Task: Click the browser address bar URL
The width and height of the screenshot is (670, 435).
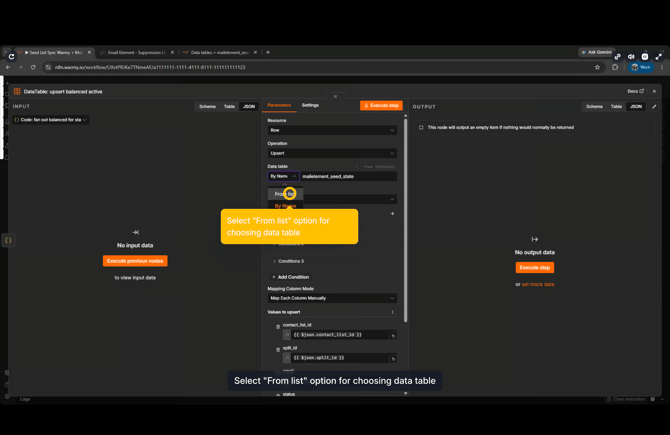Action: click(150, 67)
